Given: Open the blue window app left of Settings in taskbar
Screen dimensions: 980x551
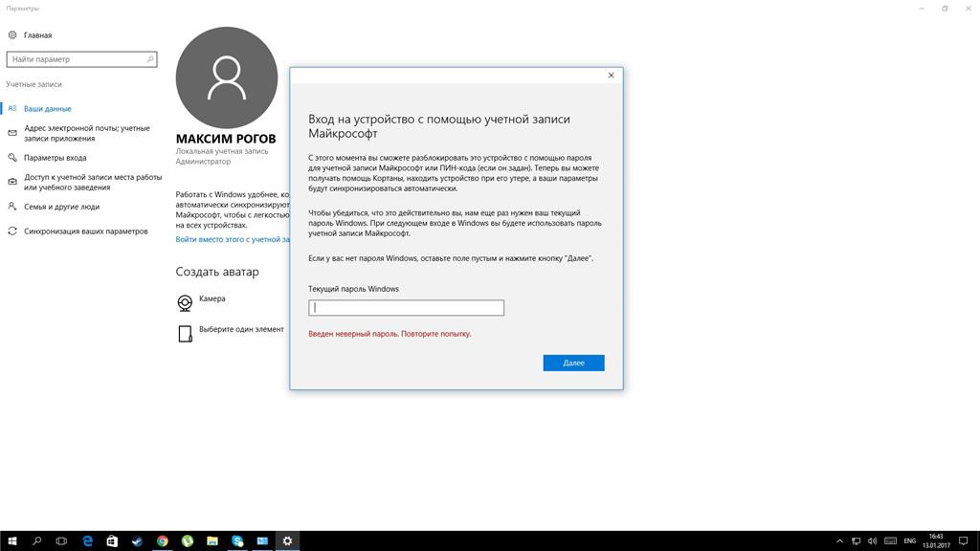Looking at the screenshot, I should tap(262, 541).
